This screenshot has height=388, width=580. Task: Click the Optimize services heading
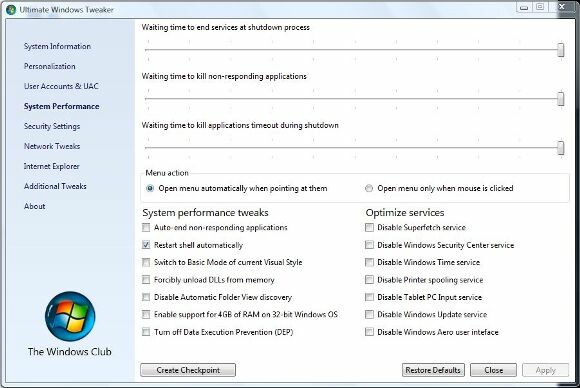(405, 213)
